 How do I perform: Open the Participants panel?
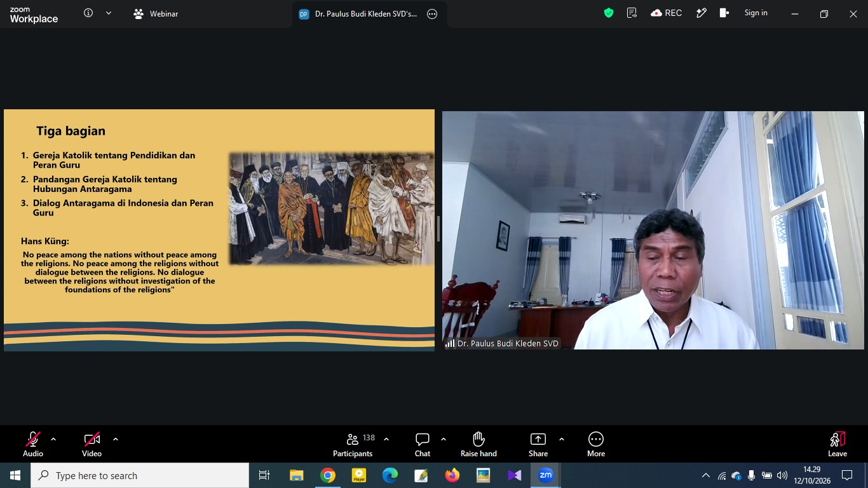point(353,445)
